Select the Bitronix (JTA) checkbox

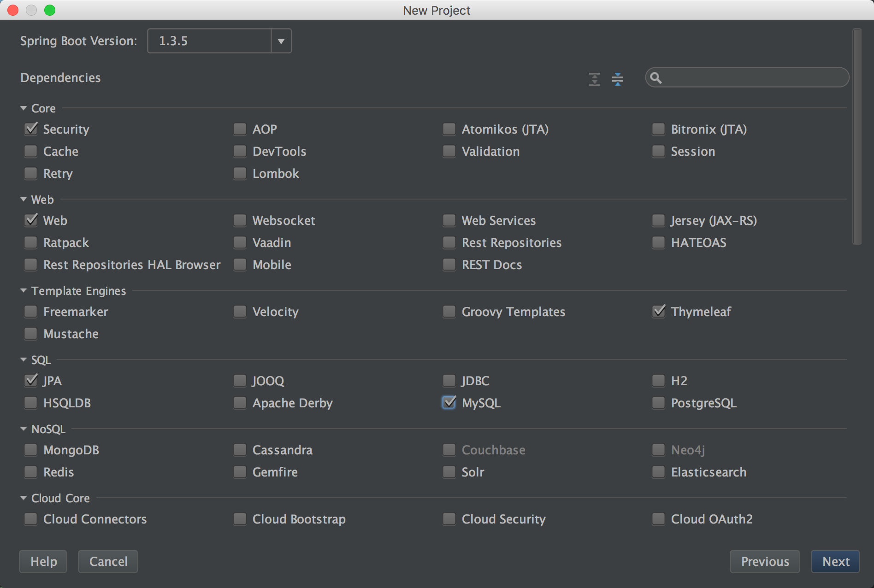pyautogui.click(x=658, y=129)
